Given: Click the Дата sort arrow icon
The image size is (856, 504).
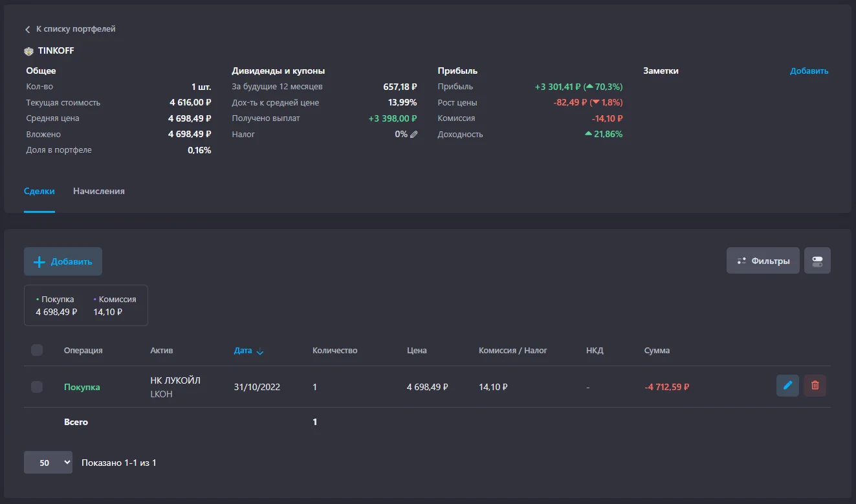Looking at the screenshot, I should (260, 351).
